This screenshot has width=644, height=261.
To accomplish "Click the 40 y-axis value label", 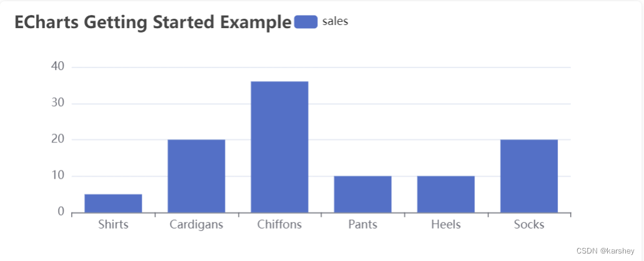I will [59, 67].
